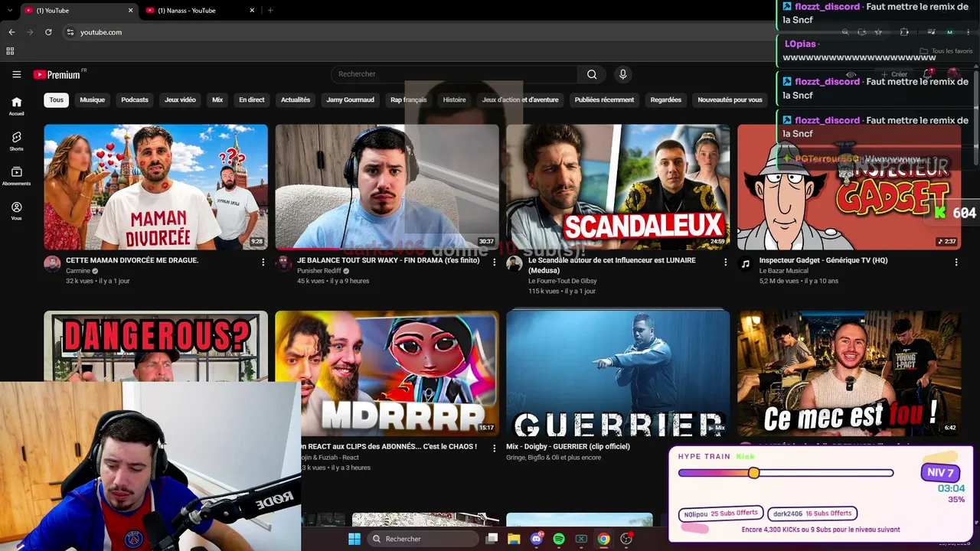The height and width of the screenshot is (551, 980).
Task: Select the Jeux vidéo filter chip
Action: (x=180, y=99)
